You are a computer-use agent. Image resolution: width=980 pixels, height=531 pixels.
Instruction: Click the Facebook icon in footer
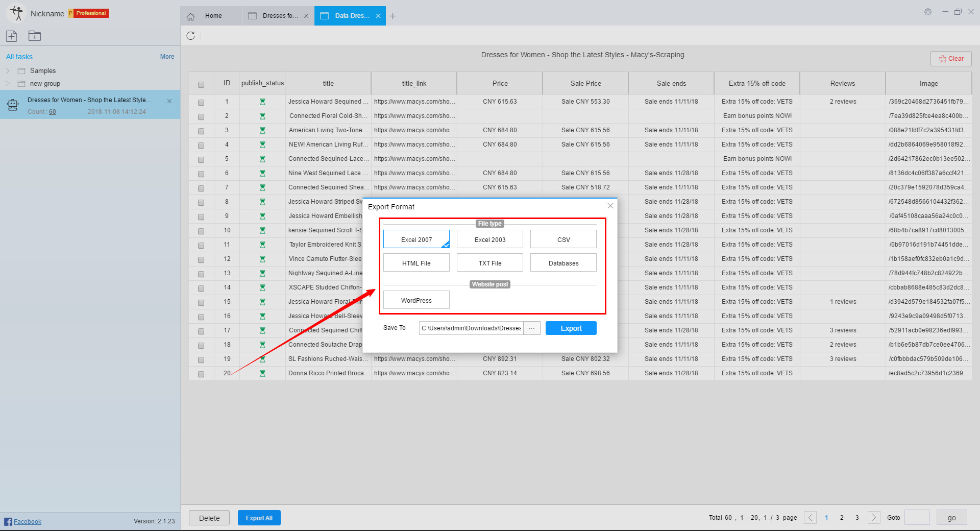coord(8,521)
